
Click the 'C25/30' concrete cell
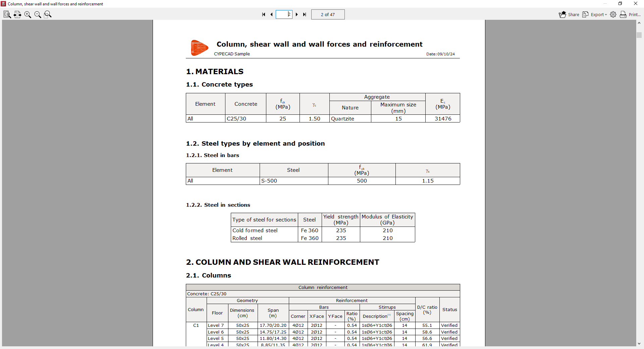pos(246,119)
